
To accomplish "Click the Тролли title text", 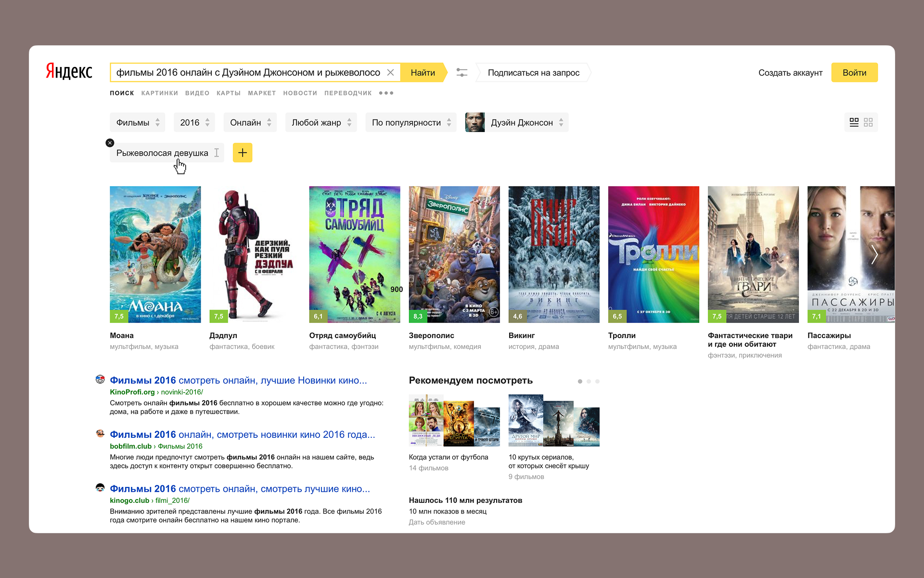I will 622,335.
